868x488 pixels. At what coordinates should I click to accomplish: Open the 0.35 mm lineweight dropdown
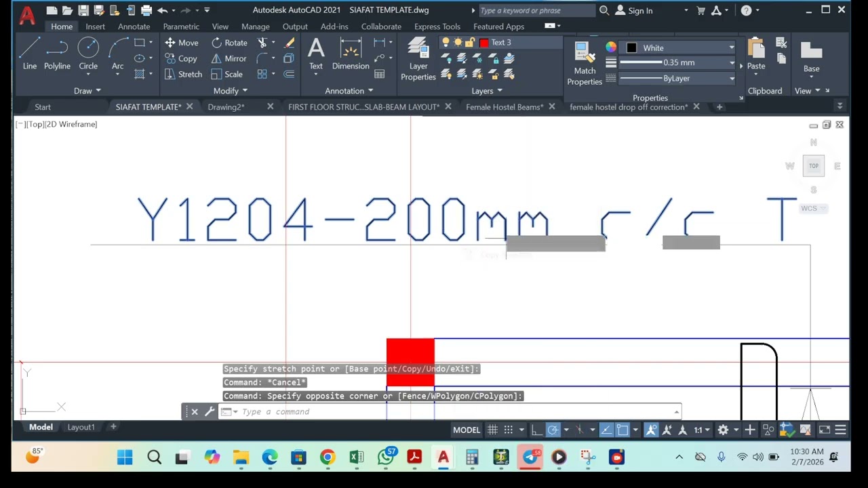click(732, 62)
